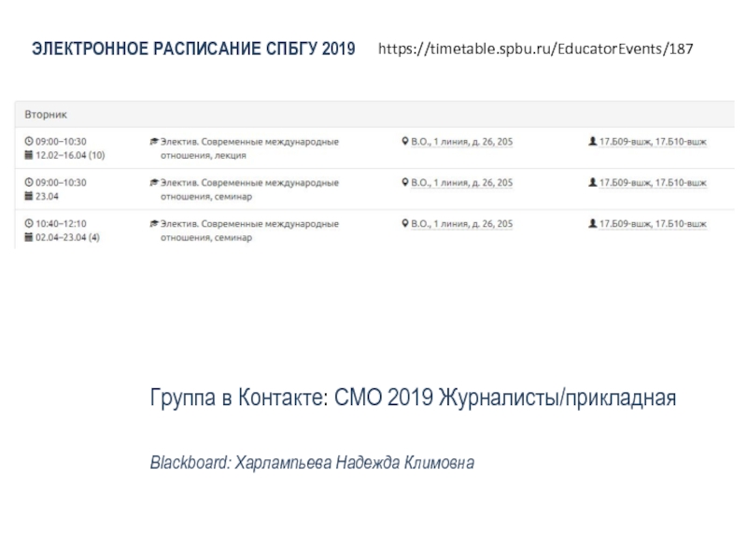Click the seminar title in the 10:40–12:10 row
This screenshot has height=560, width=747.
pos(249,230)
